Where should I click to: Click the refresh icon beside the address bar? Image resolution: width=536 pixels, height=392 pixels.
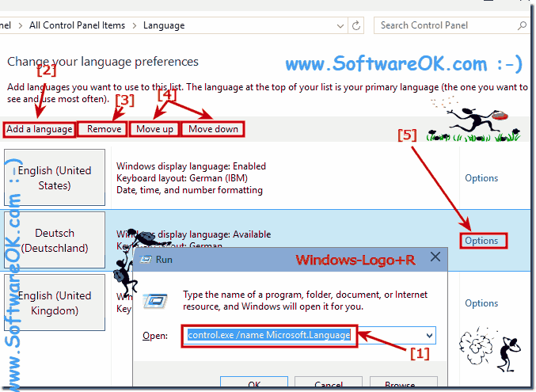click(355, 25)
